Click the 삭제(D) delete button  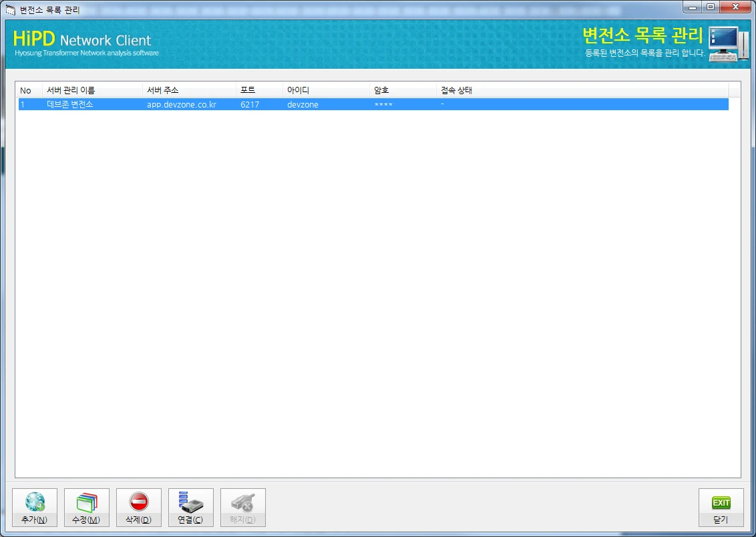tap(139, 508)
